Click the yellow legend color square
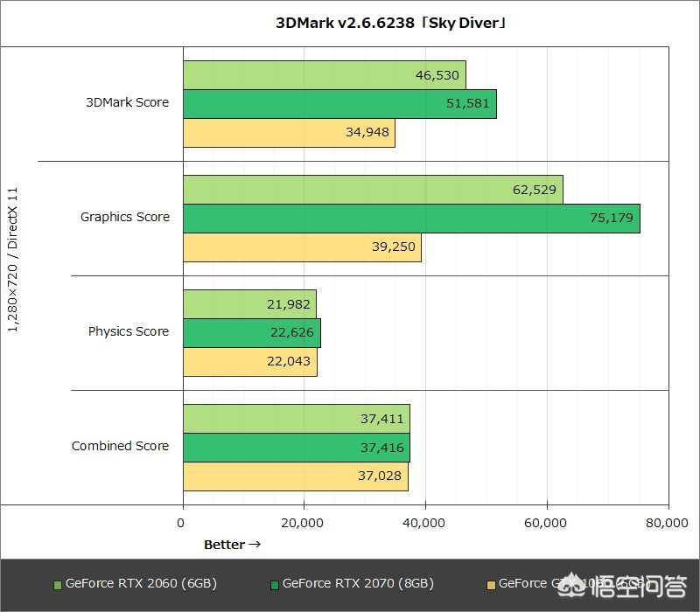The image size is (700, 612). point(491,584)
